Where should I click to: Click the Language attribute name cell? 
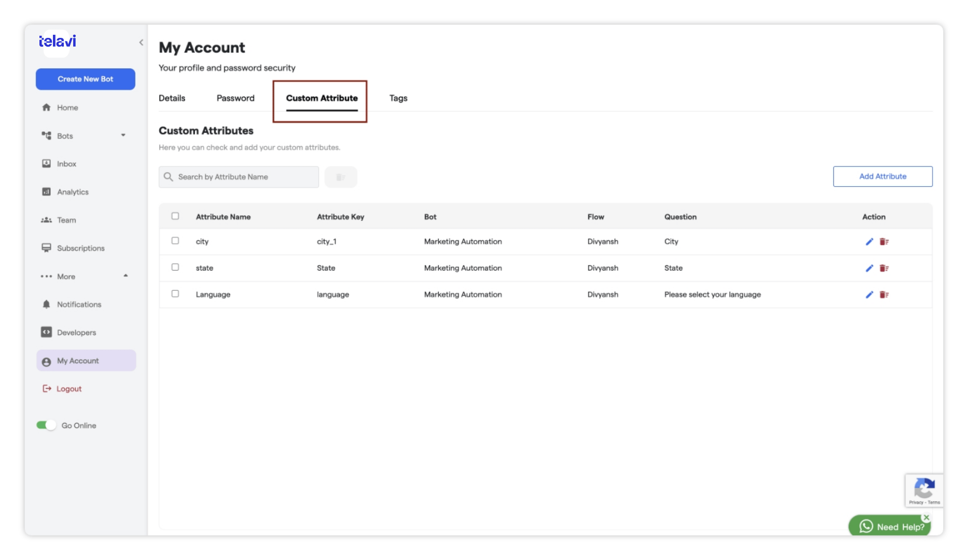tap(213, 295)
